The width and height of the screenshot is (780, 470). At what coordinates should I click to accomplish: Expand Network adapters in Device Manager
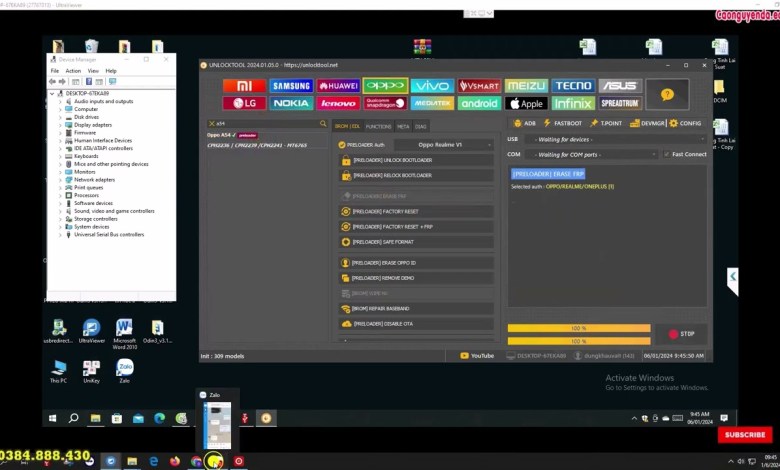60,180
